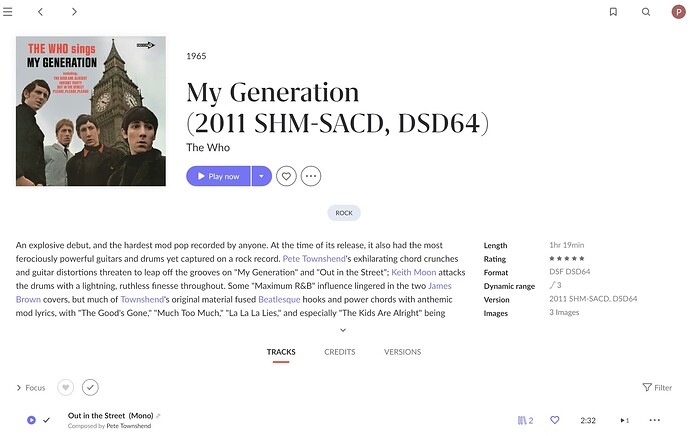Image resolution: width=690 pixels, height=436 pixels.
Task: Click the track duration 2:32
Action: click(587, 421)
